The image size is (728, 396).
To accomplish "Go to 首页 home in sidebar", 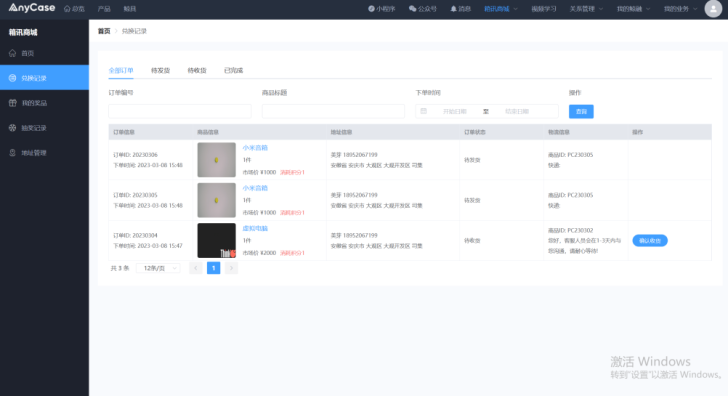I will point(44,53).
